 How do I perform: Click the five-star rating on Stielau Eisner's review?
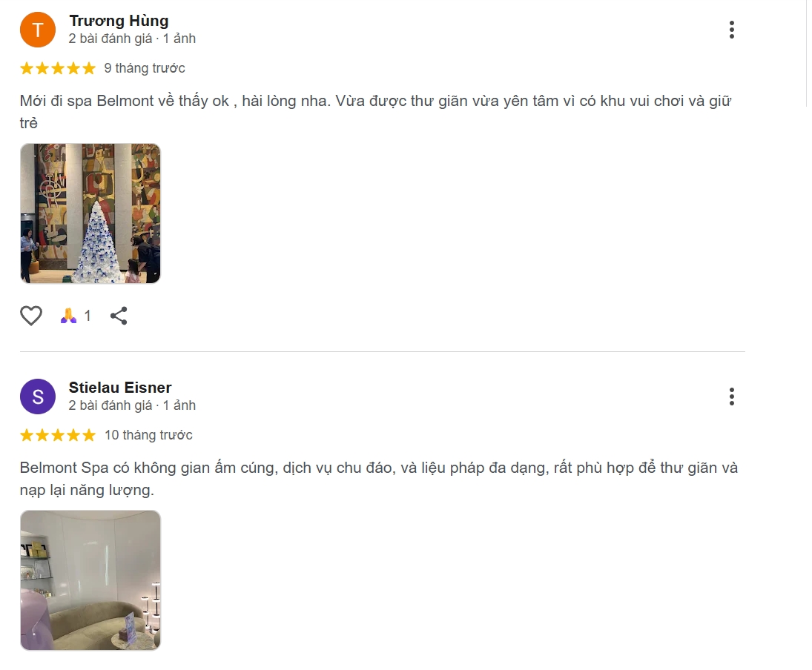[x=57, y=435]
